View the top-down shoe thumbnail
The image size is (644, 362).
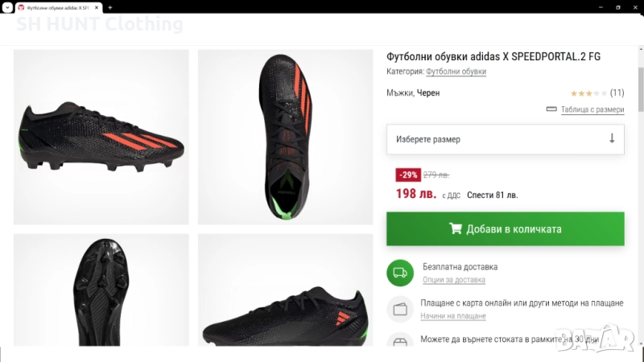tap(285, 137)
